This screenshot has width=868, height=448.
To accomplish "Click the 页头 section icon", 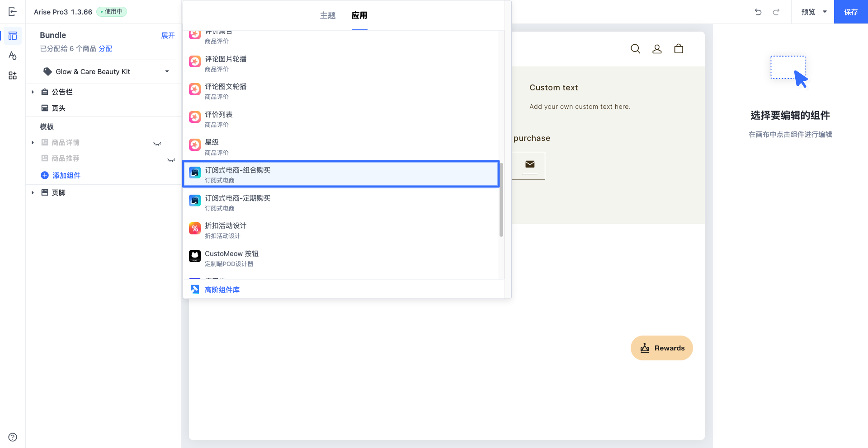I will (45, 108).
